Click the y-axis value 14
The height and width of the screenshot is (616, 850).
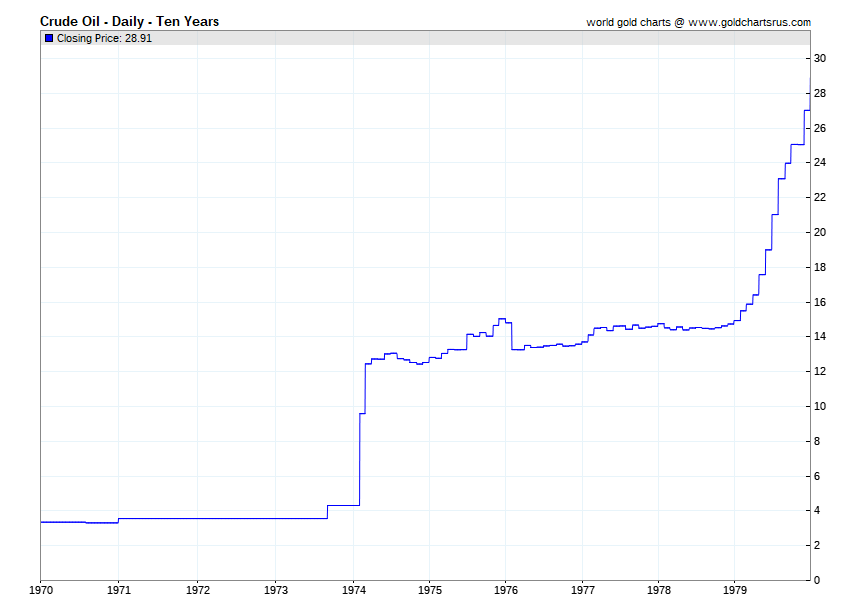point(820,337)
